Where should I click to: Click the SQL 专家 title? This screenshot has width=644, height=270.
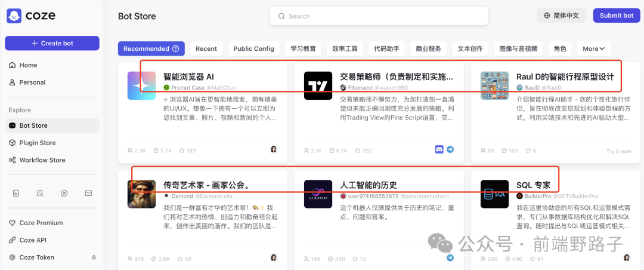533,185
